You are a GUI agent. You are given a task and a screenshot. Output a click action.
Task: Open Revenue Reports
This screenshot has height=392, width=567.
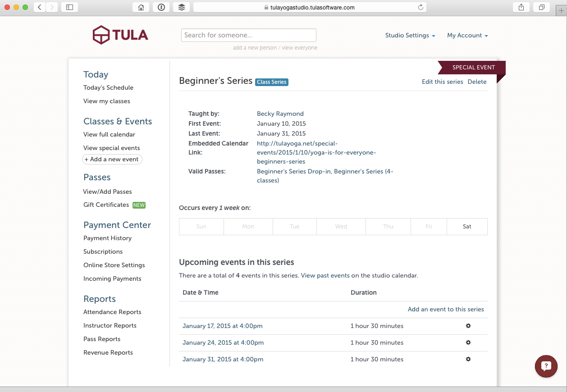point(108,352)
